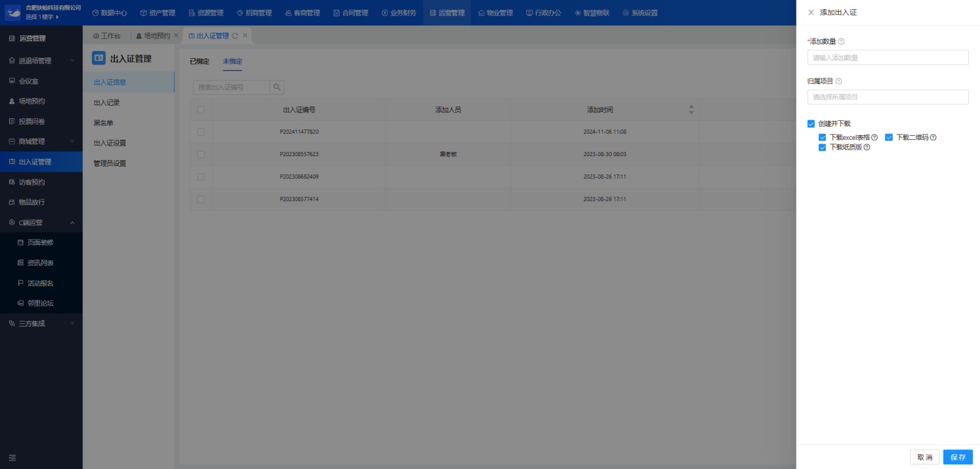The image size is (980, 469).
Task: Switch to the 场地预约 tab
Action: (154, 36)
